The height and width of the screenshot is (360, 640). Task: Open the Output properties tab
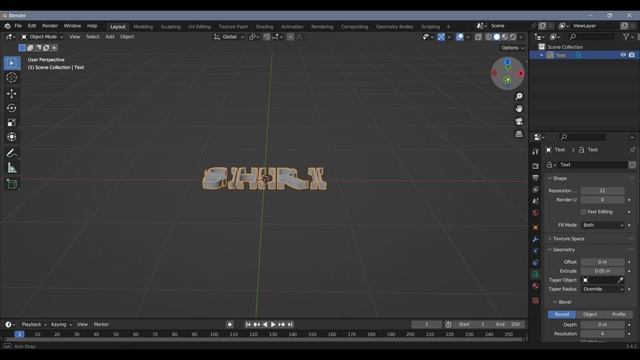(x=536, y=178)
